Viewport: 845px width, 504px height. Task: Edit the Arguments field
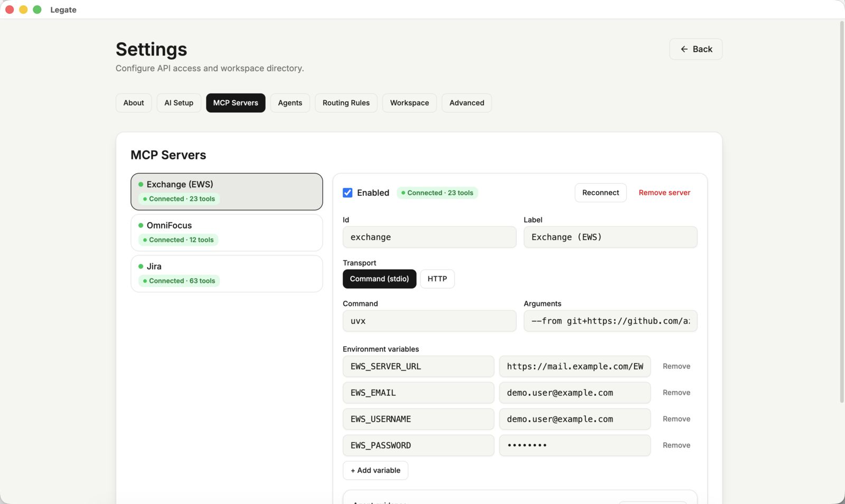pyautogui.click(x=611, y=321)
